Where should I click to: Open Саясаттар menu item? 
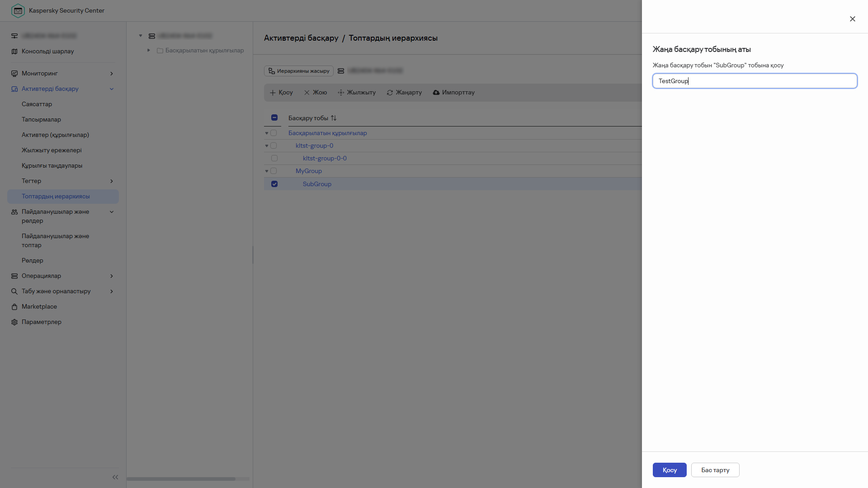[37, 104]
